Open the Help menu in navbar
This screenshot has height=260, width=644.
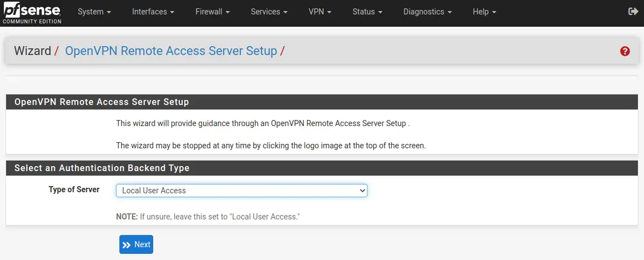[x=484, y=12]
